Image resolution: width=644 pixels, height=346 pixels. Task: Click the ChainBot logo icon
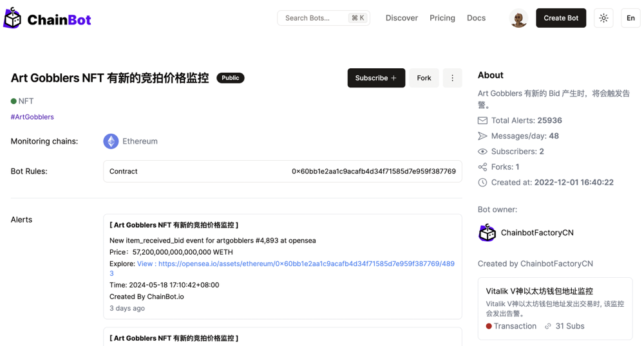point(12,19)
